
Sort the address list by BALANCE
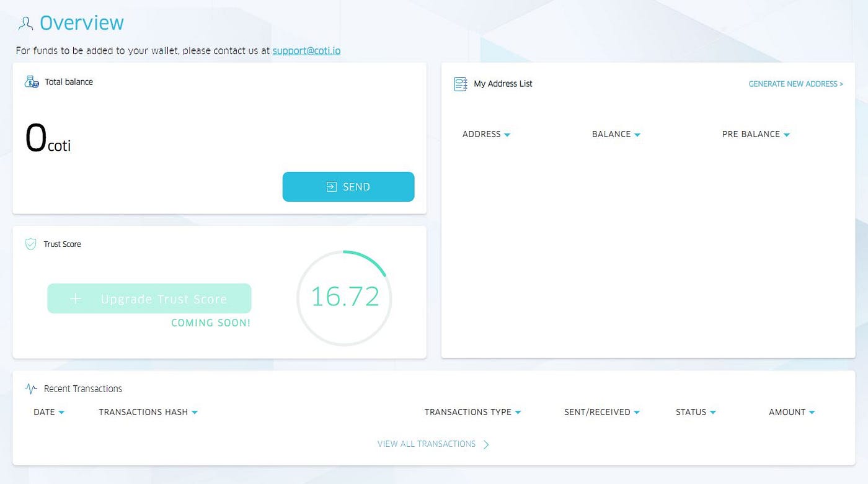[x=616, y=134]
